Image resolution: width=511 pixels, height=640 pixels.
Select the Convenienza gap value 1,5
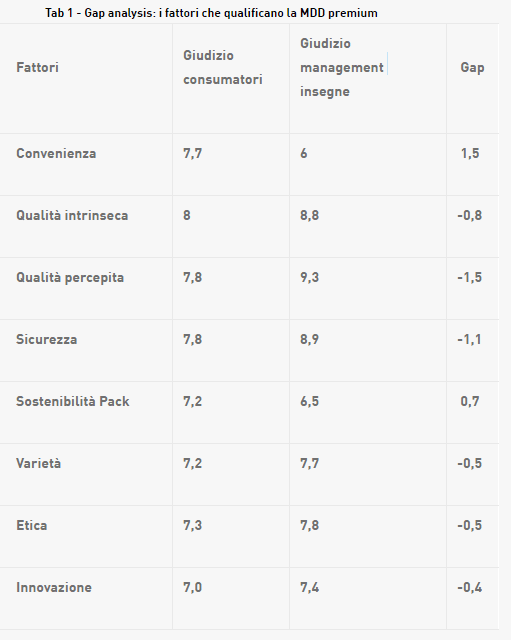[470, 153]
